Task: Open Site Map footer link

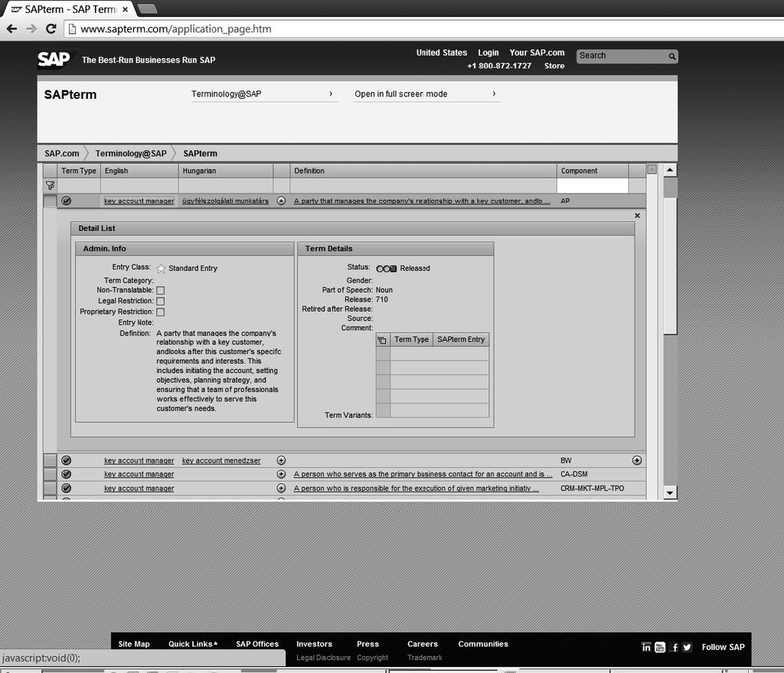Action: click(134, 644)
